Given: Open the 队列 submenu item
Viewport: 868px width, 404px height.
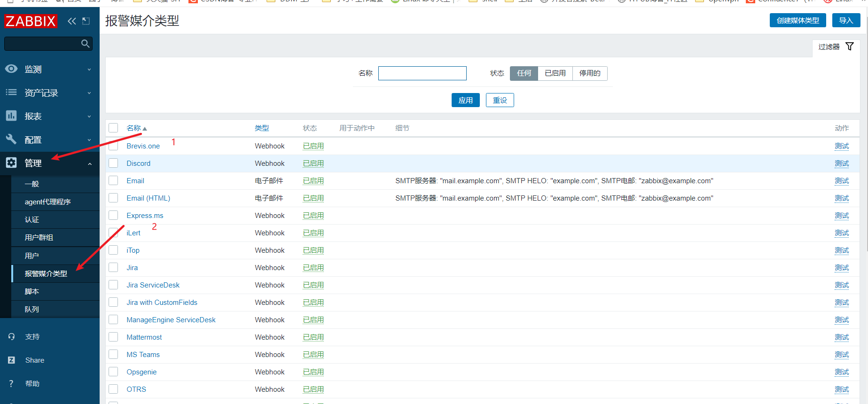Looking at the screenshot, I should tap(55, 310).
